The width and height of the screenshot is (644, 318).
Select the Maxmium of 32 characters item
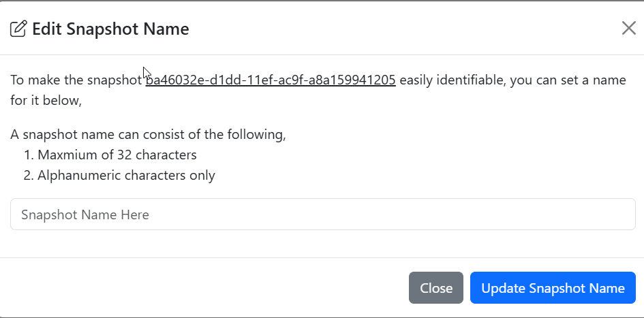117,155
